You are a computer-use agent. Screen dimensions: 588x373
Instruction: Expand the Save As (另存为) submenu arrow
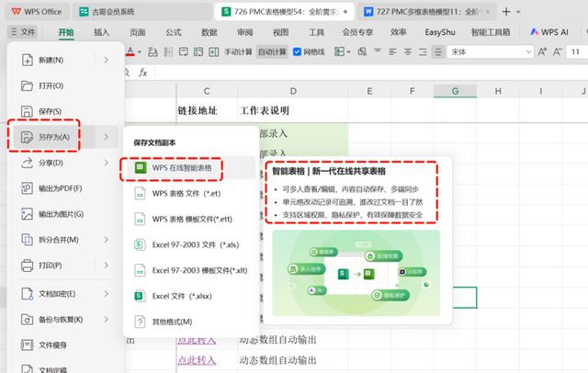[x=107, y=137]
